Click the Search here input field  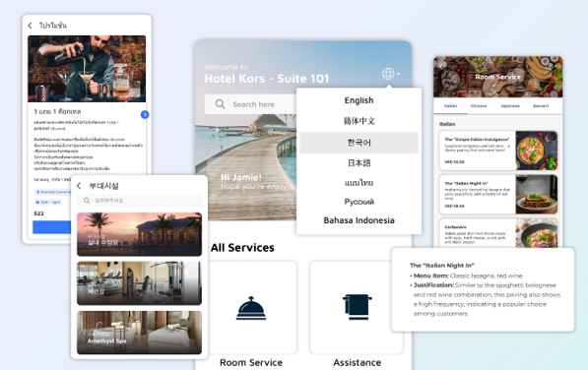click(250, 104)
